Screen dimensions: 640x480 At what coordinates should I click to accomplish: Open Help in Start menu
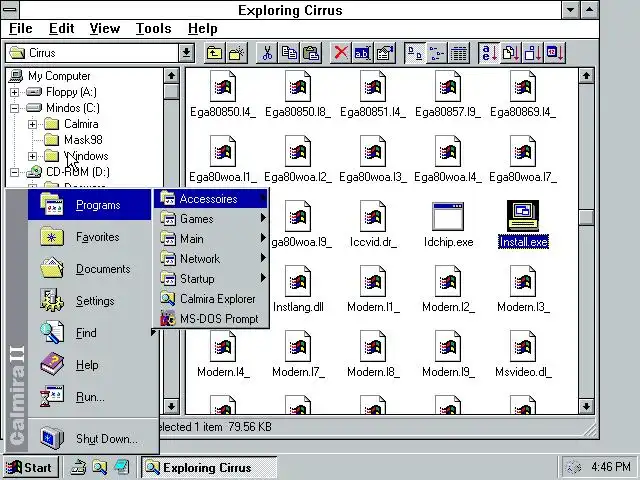[x=93, y=365]
